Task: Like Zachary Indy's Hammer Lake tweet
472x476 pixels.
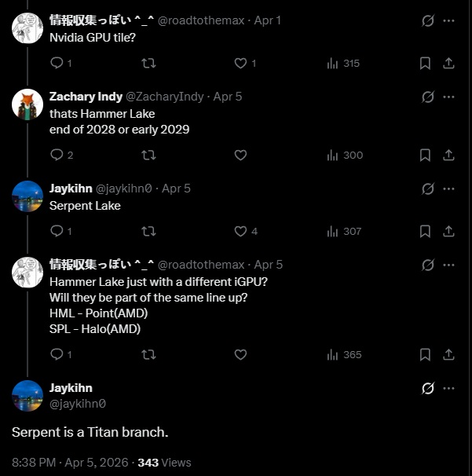Action: (x=240, y=156)
